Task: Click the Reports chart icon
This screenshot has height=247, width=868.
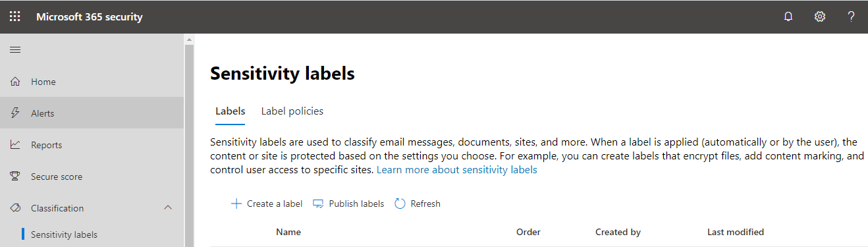Action: click(15, 145)
